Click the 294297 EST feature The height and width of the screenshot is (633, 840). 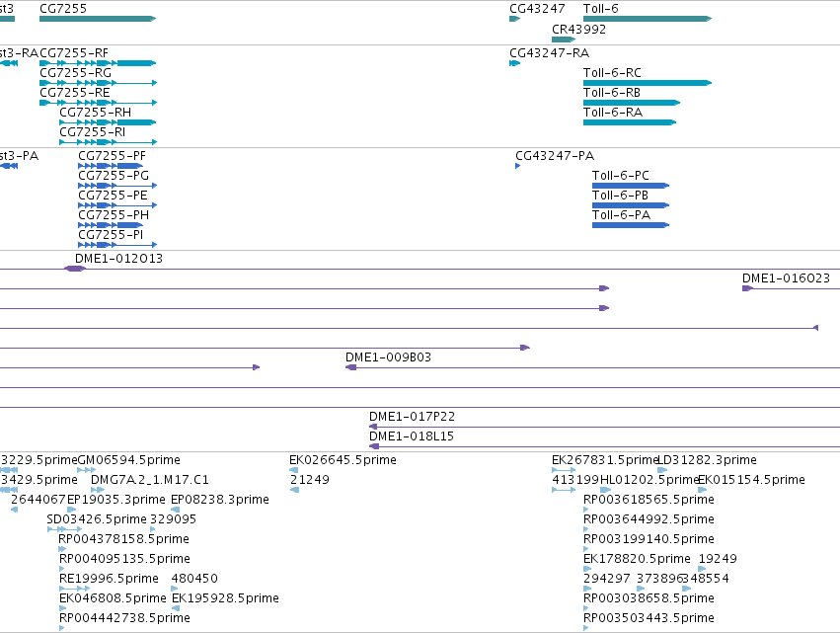click(x=587, y=589)
